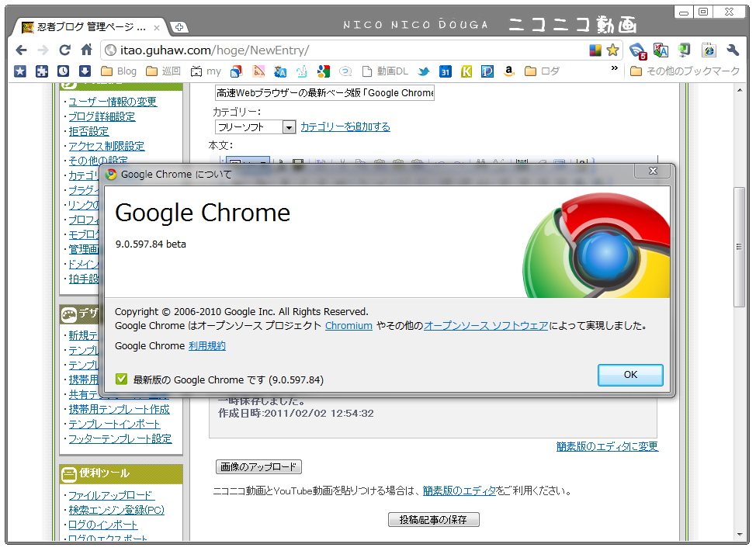The width and height of the screenshot is (756, 551).
Task: Click the colorful squares icon in address bar
Action: pos(595,50)
